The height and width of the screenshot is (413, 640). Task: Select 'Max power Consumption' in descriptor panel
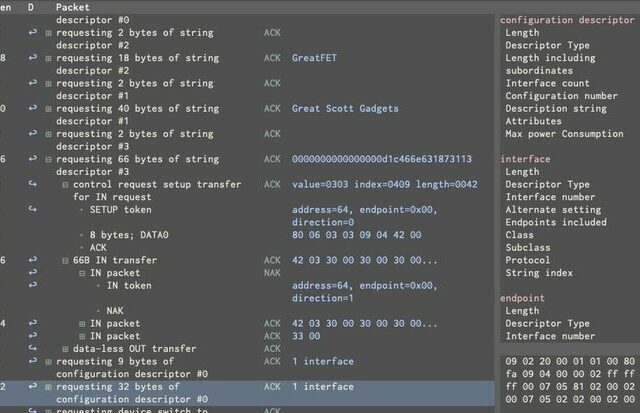pyautogui.click(x=564, y=134)
